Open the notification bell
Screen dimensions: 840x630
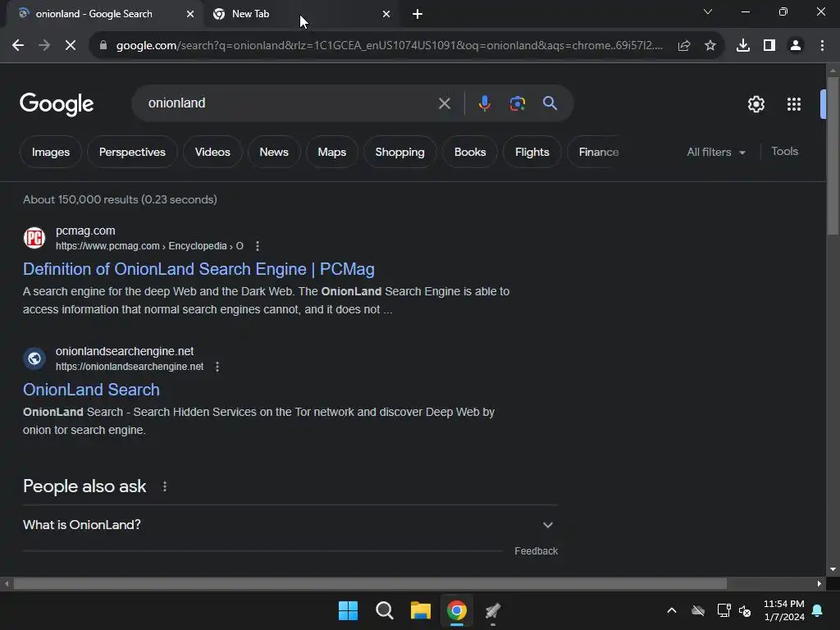[818, 610]
